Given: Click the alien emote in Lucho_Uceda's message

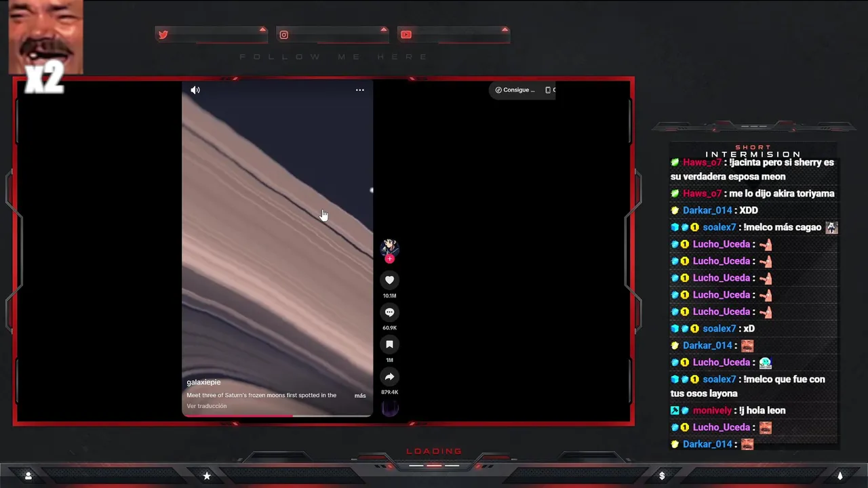Looking at the screenshot, I should [765, 363].
